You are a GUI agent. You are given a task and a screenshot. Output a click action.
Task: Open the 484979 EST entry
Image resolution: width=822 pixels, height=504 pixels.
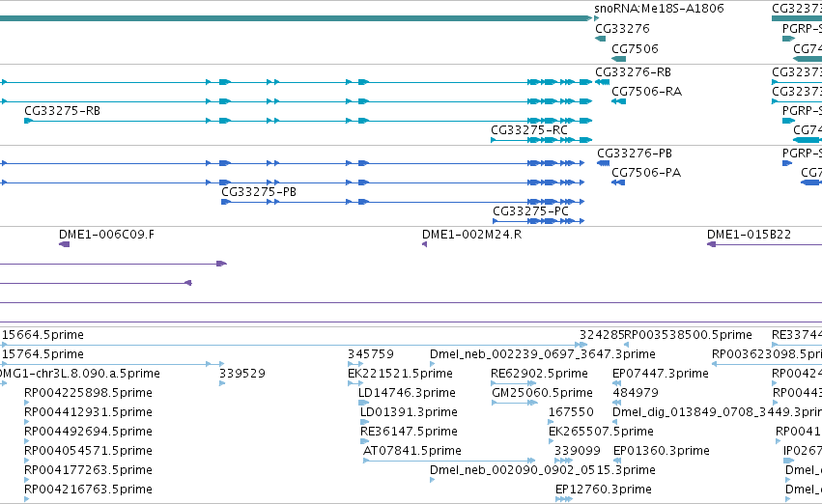coord(636,393)
